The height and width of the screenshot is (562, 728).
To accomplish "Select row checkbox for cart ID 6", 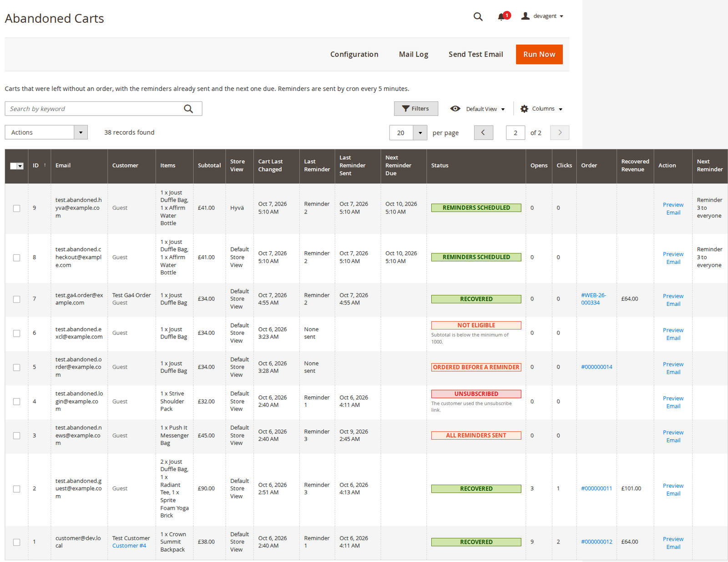I will pos(17,333).
